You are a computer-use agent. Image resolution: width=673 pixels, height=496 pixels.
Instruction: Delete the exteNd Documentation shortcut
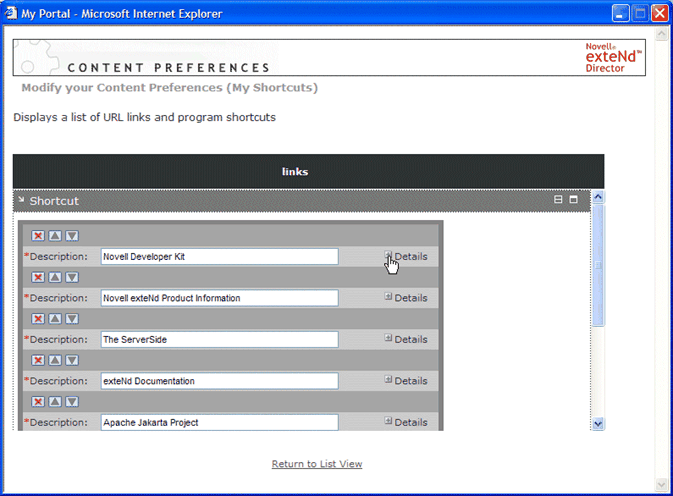38,360
